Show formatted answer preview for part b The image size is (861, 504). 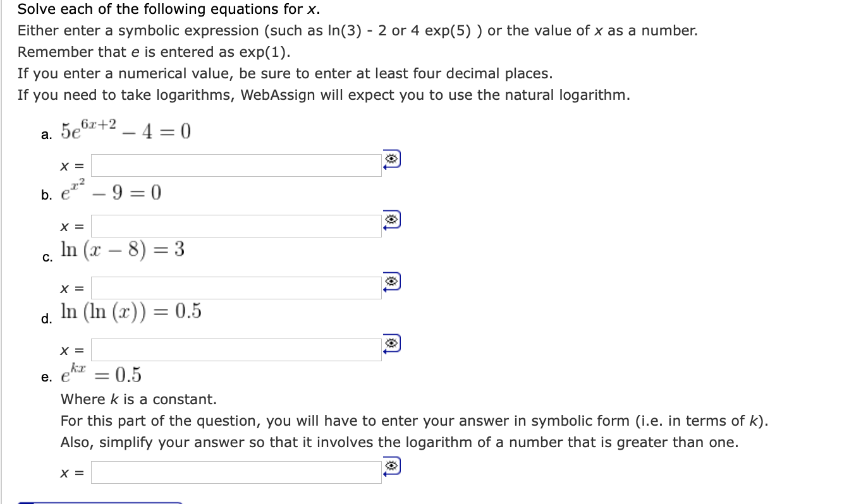393,219
